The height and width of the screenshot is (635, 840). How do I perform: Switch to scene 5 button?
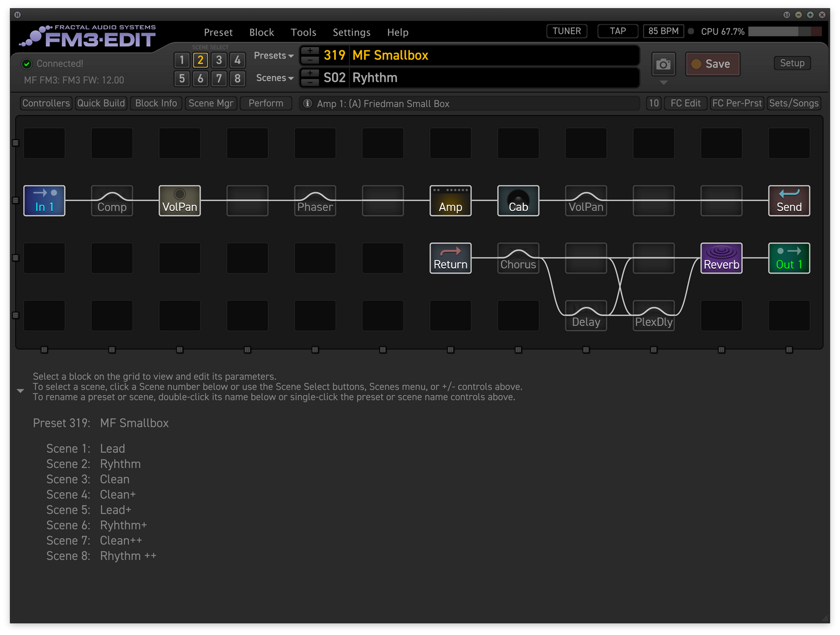(x=182, y=78)
